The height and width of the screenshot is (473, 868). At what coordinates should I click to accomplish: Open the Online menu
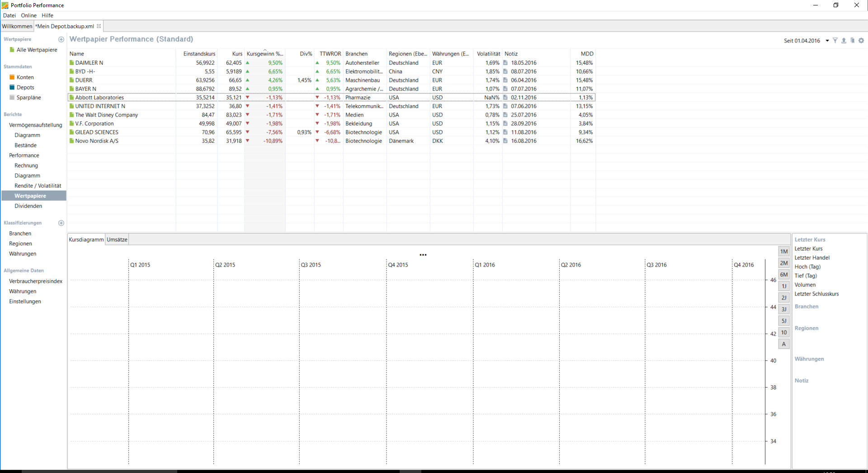coord(29,15)
